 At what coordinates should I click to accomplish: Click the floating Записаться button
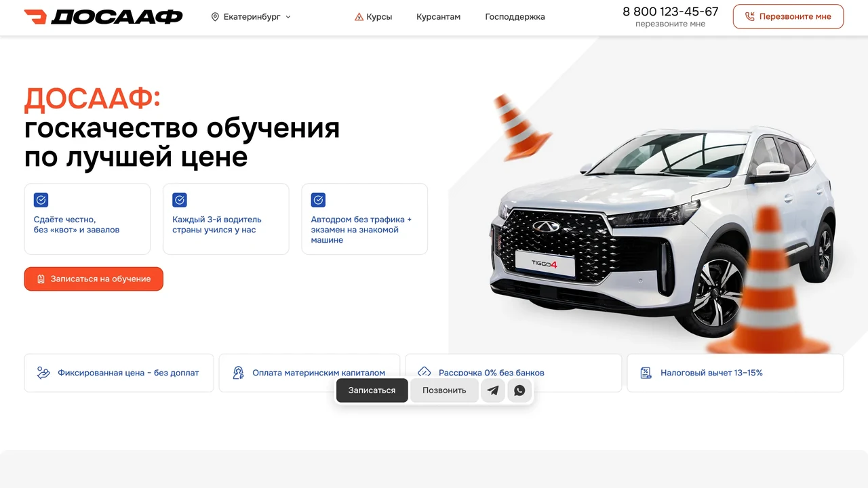click(372, 390)
